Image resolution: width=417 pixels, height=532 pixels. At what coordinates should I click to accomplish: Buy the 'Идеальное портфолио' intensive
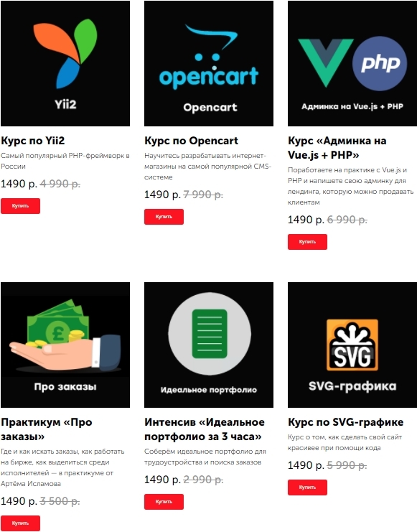pos(164,502)
